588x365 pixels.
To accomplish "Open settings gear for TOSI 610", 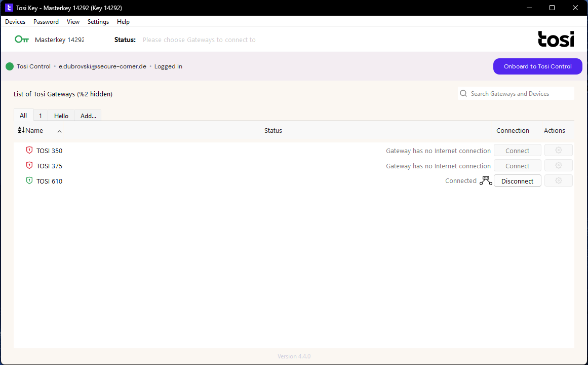I will [x=558, y=181].
